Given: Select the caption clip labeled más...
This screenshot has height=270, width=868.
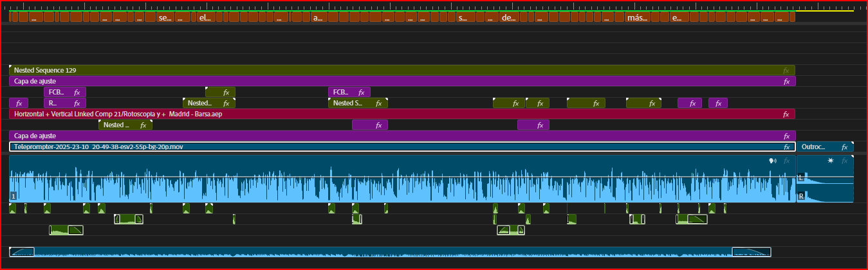Looking at the screenshot, I should click(x=636, y=18).
